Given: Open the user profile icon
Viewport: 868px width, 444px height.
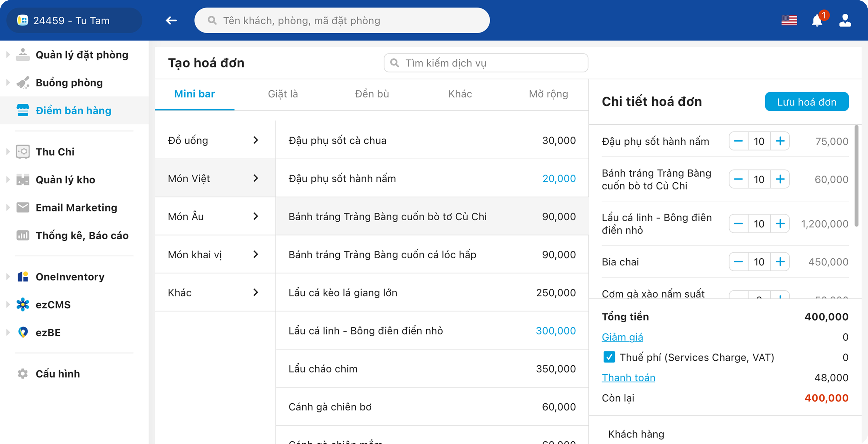Looking at the screenshot, I should 845,20.
